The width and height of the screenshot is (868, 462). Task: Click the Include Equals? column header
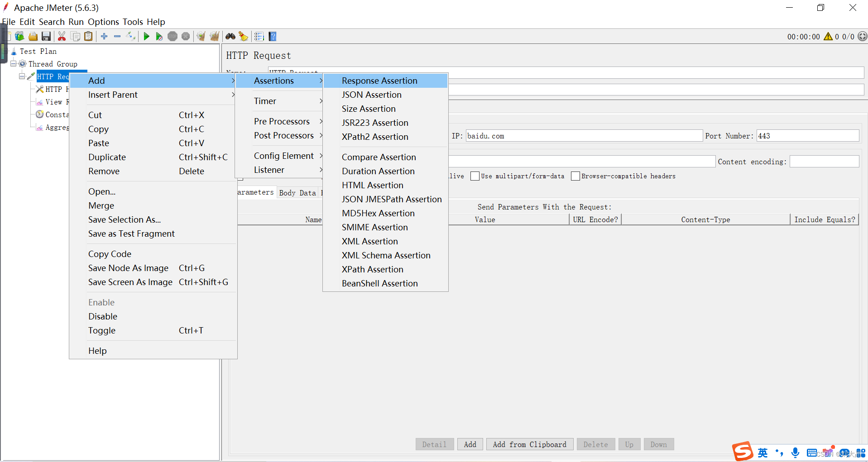825,219
